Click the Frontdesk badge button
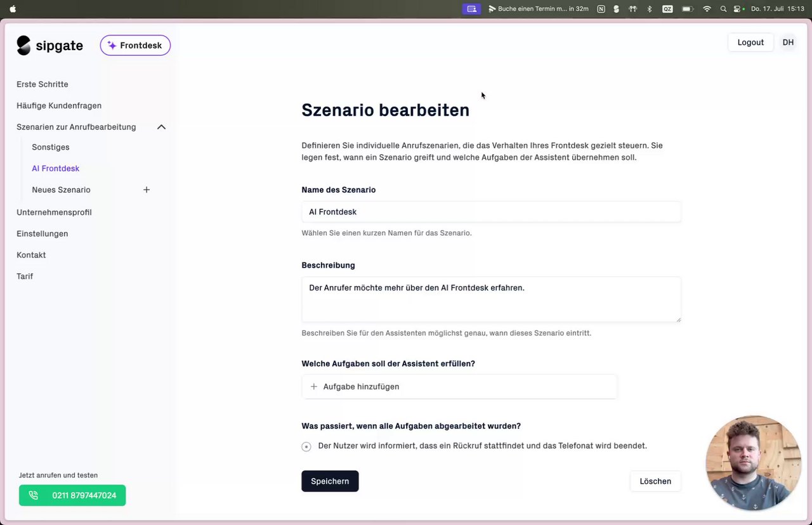The height and width of the screenshot is (525, 812). [135, 46]
